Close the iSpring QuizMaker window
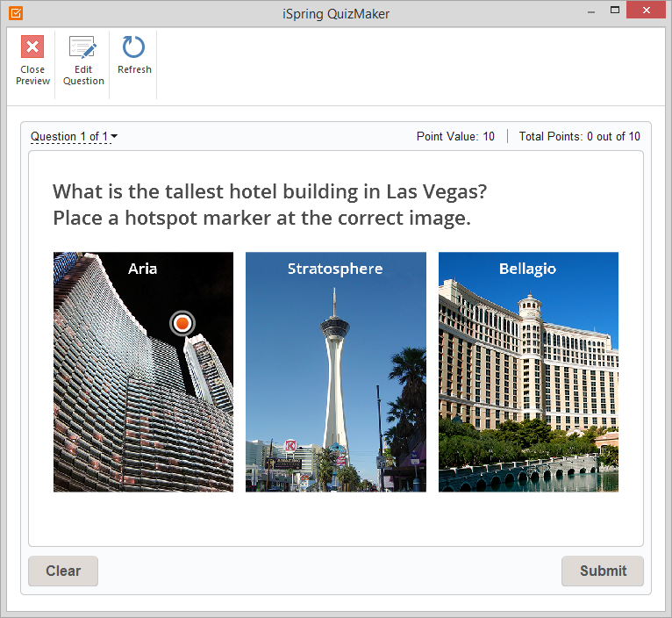 [647, 10]
